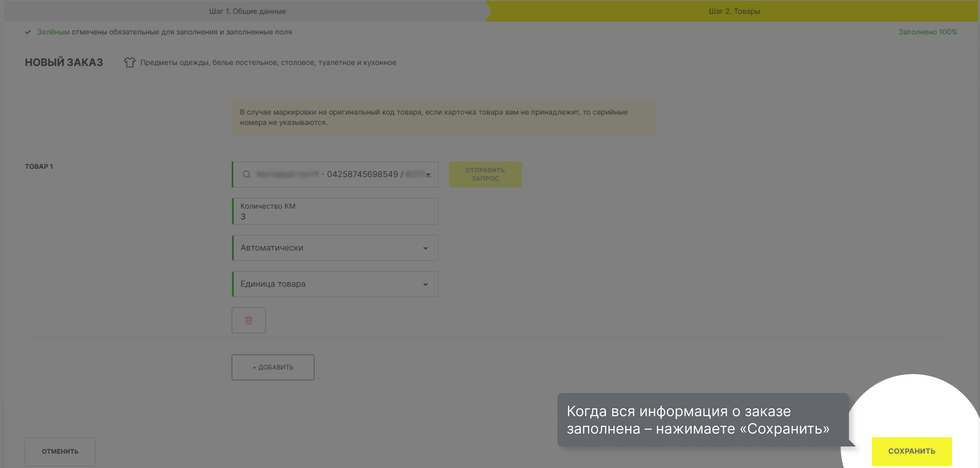
Task: Click Отправить запрос button
Action: (x=485, y=174)
